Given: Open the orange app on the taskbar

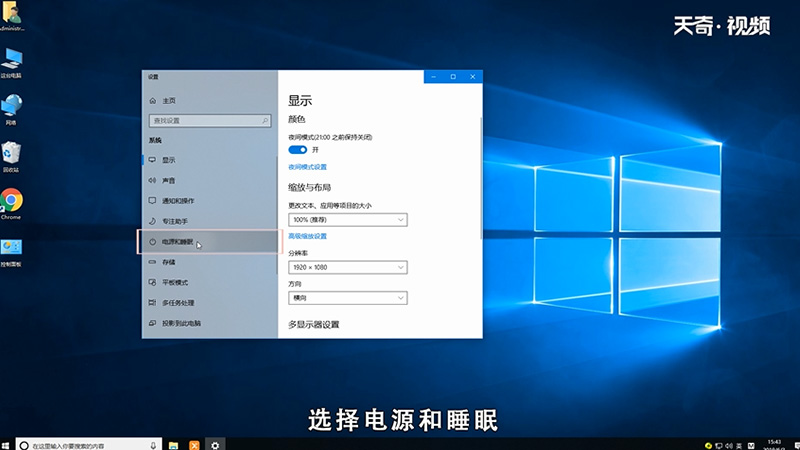Looking at the screenshot, I should [x=194, y=445].
